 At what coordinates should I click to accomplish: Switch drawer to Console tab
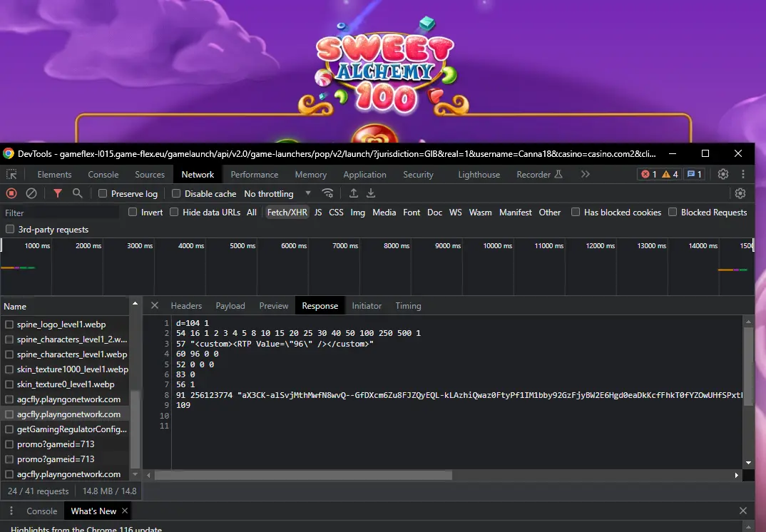point(41,511)
